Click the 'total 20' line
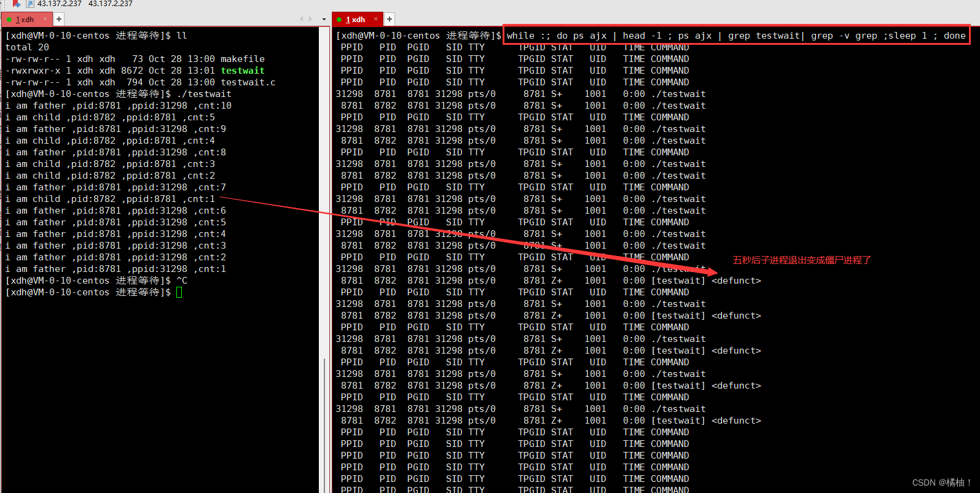Viewport: 980px width, 493px height. 27,47
